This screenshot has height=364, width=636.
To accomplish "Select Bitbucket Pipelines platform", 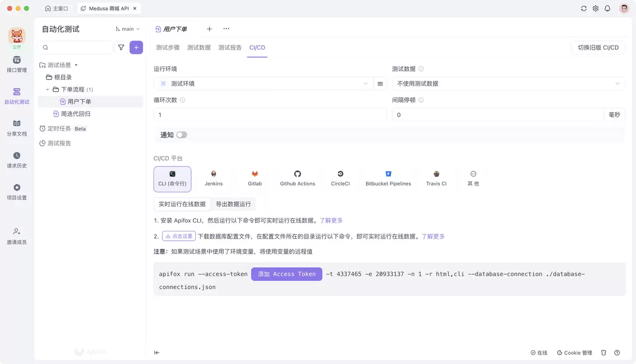I will pyautogui.click(x=388, y=179).
